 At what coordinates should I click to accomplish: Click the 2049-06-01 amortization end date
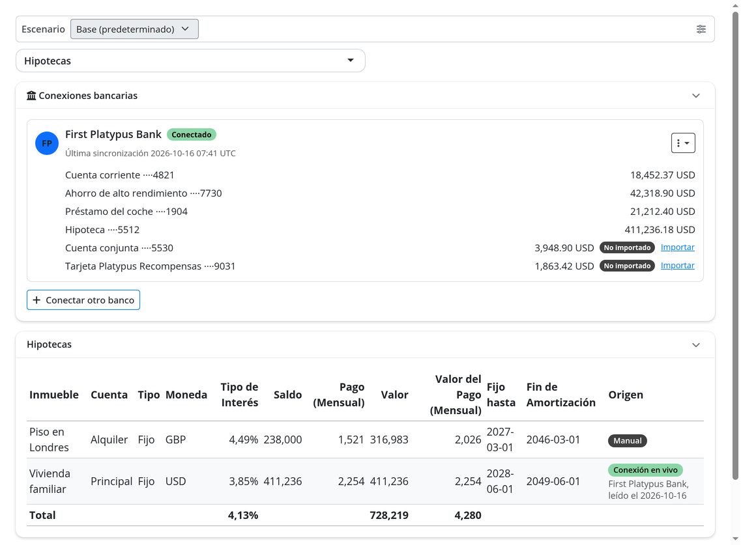coord(553,481)
